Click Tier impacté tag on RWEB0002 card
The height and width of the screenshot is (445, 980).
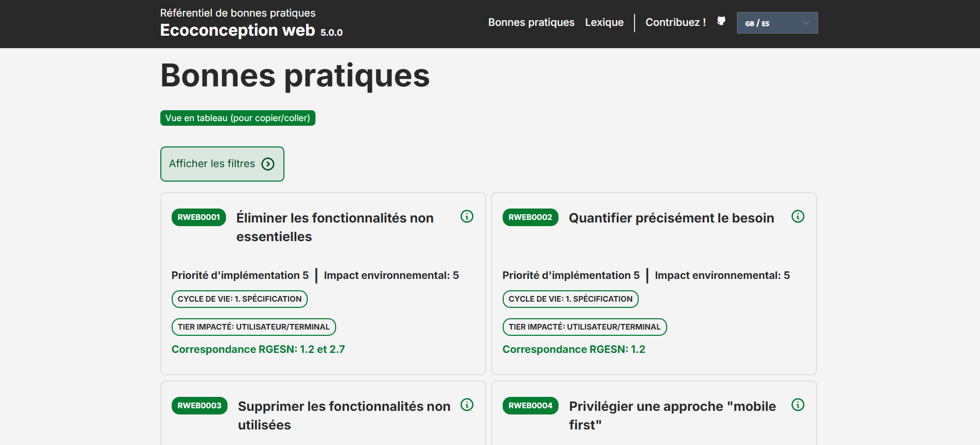click(584, 327)
